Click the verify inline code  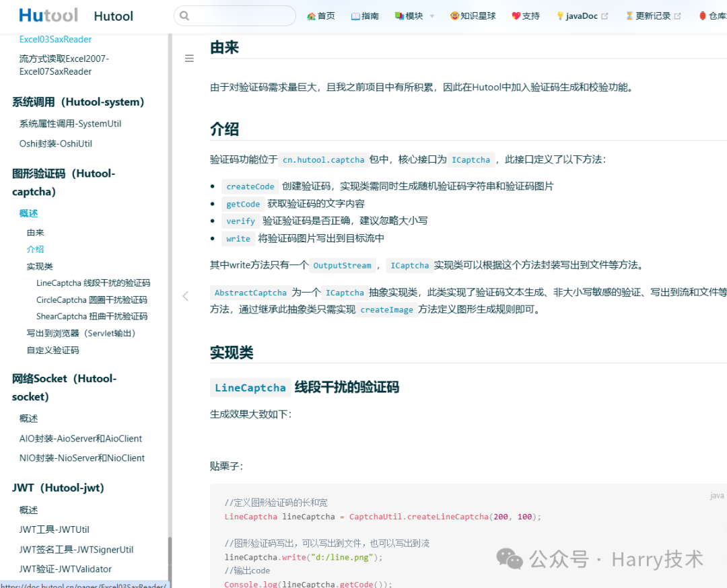(x=240, y=221)
